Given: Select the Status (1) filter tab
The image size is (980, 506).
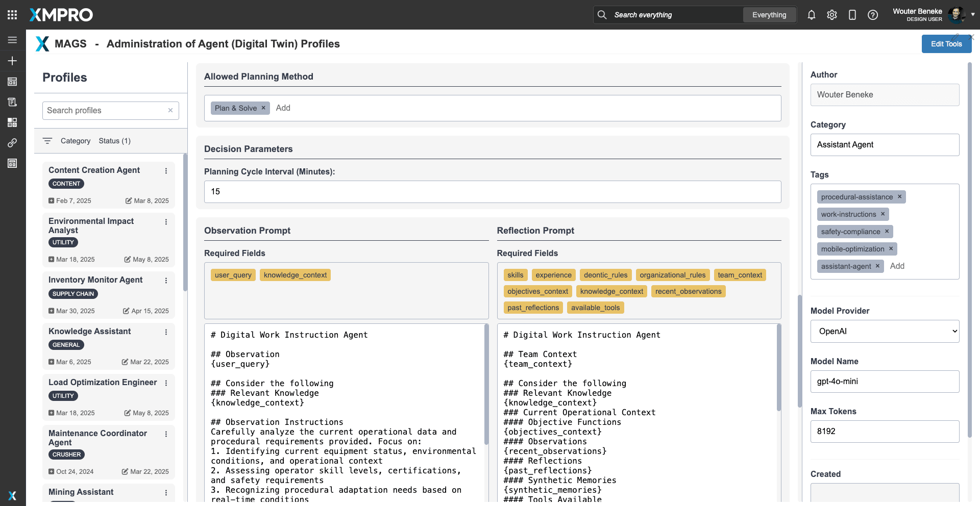Looking at the screenshot, I should pos(114,141).
